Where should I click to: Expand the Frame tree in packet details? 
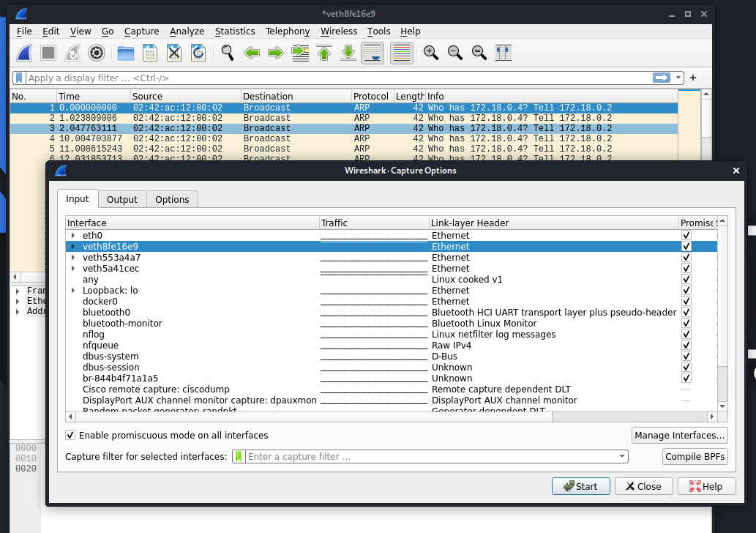(18, 291)
